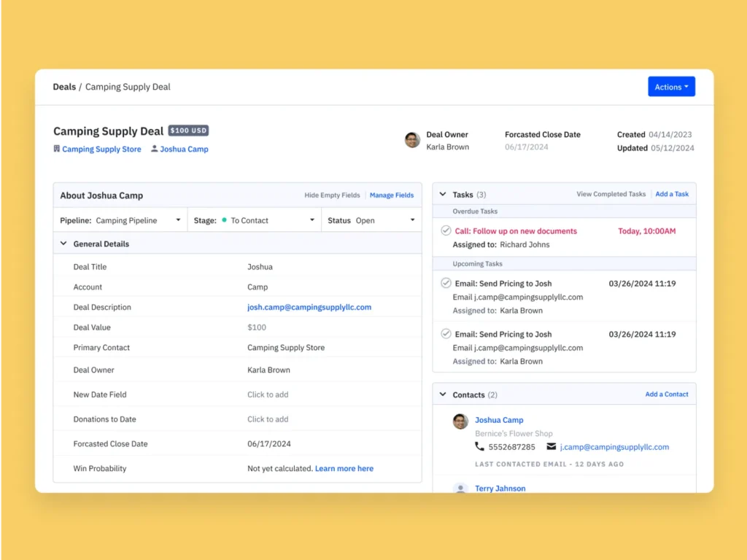This screenshot has height=560, width=747.
Task: Click the envelope icon beside j.camp@campingsupplyllc.com
Action: (552, 447)
